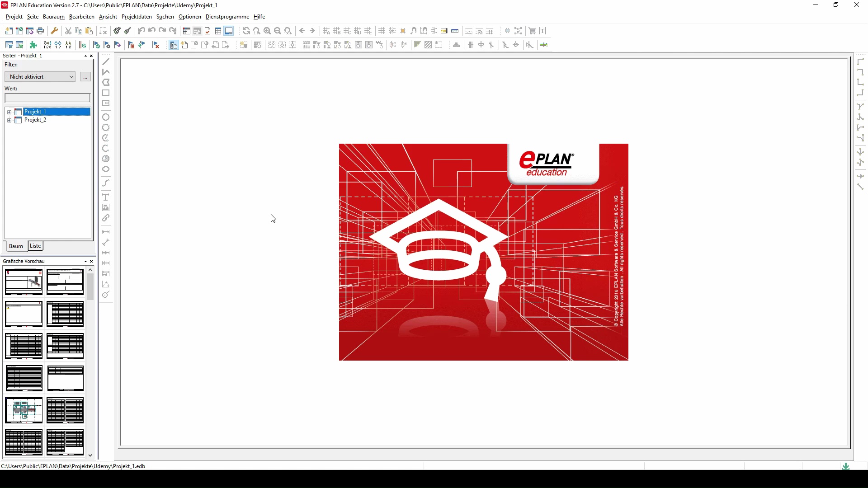The width and height of the screenshot is (868, 488).
Task: Click the ellipsis button next to the filter
Action: pyautogui.click(x=85, y=77)
